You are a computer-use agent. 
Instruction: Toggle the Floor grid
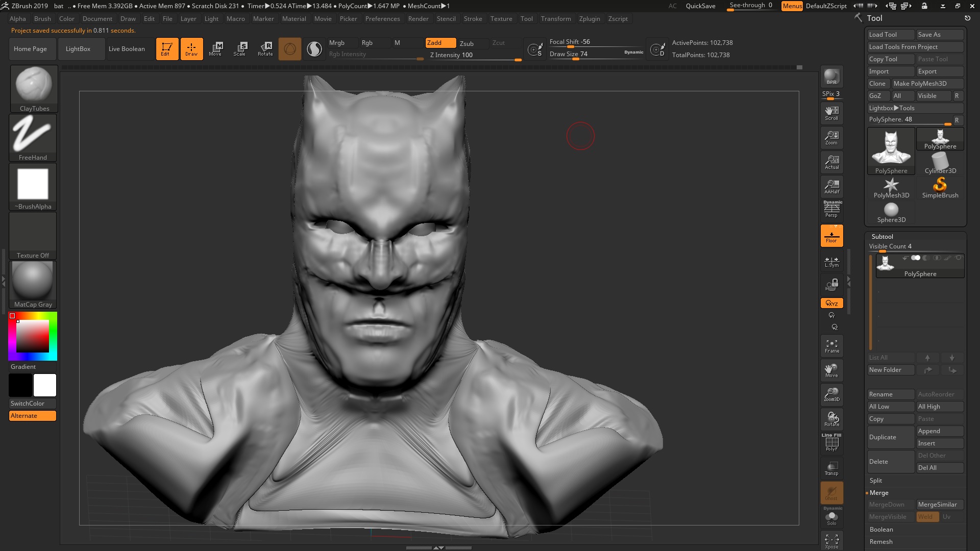click(831, 236)
